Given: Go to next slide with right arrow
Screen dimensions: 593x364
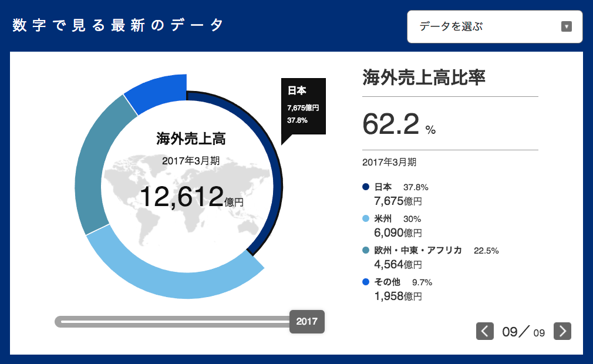Looking at the screenshot, I should point(562,331).
